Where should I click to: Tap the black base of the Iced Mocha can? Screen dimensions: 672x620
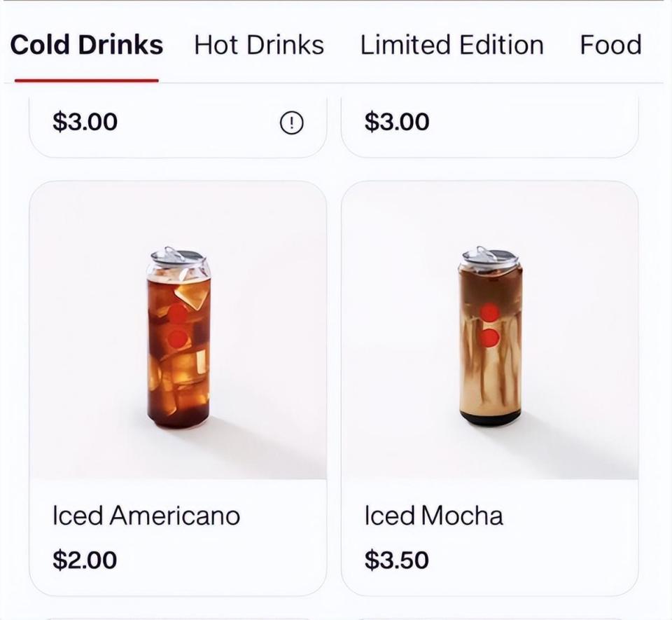click(490, 418)
